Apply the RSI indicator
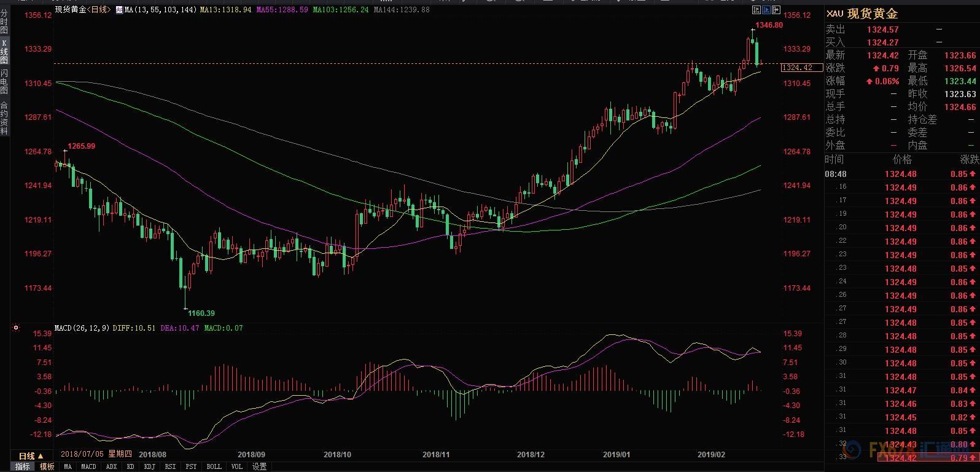This screenshot has height=472, width=980. pyautogui.click(x=170, y=467)
